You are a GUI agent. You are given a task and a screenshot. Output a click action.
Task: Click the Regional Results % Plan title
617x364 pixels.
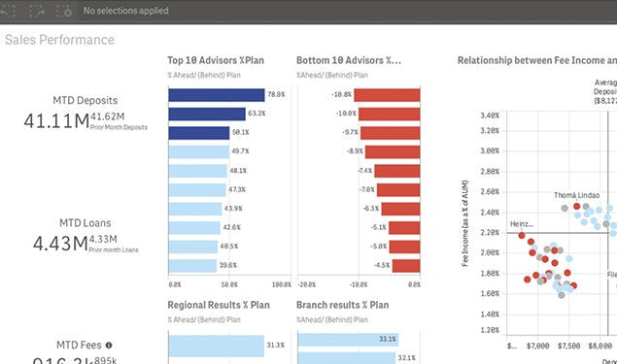click(x=219, y=305)
